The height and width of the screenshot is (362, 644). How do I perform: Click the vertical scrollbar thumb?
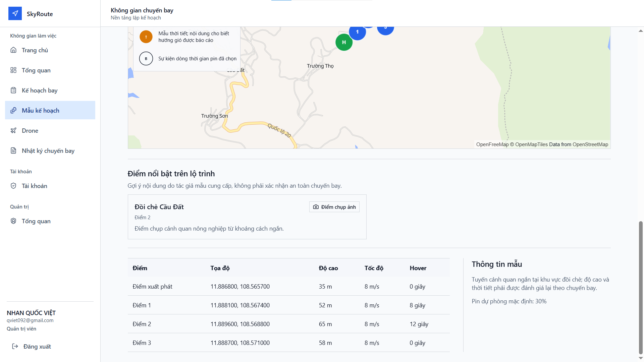(641, 288)
